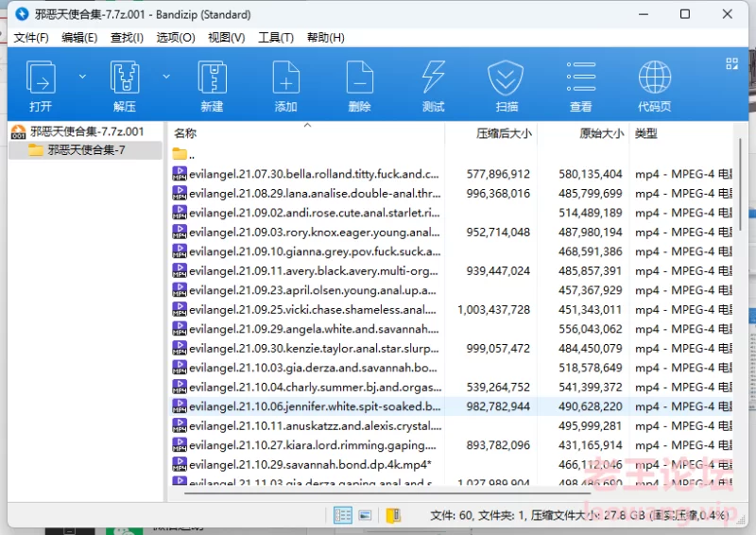Click MP4 icon of the 21.09.11 file
This screenshot has width=756, height=535.
(180, 270)
